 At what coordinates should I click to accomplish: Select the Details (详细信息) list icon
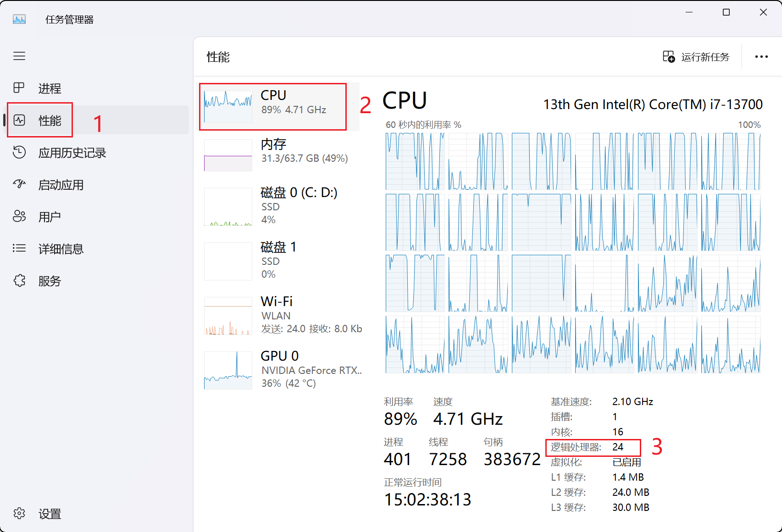point(19,248)
